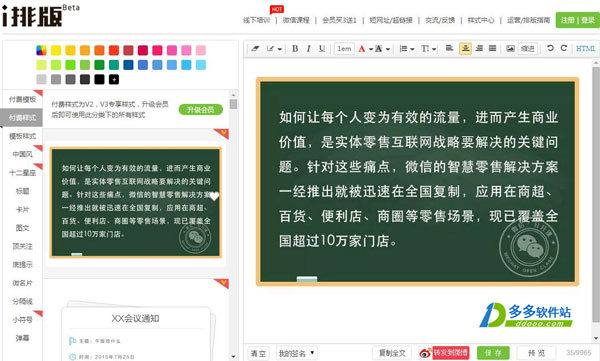Pick the light pink color swatch
The width and height of the screenshot is (600, 361).
click(x=201, y=50)
